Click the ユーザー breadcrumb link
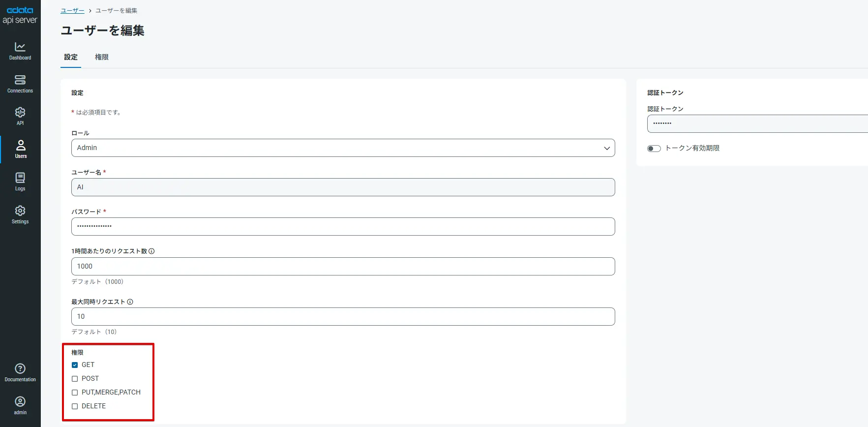This screenshot has width=868, height=427. coord(72,10)
